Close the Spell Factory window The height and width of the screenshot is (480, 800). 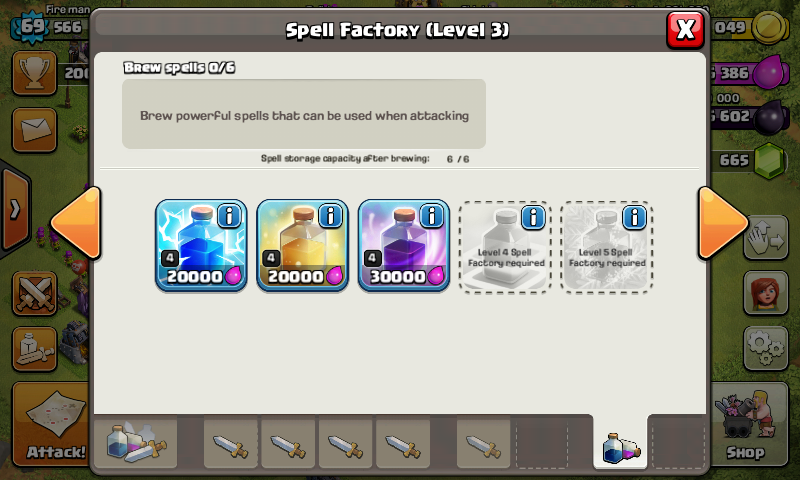(686, 29)
